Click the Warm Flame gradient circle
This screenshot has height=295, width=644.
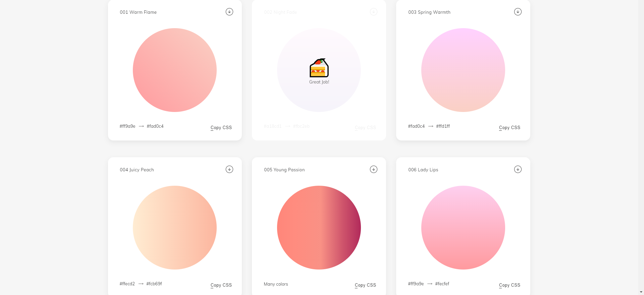[175, 70]
